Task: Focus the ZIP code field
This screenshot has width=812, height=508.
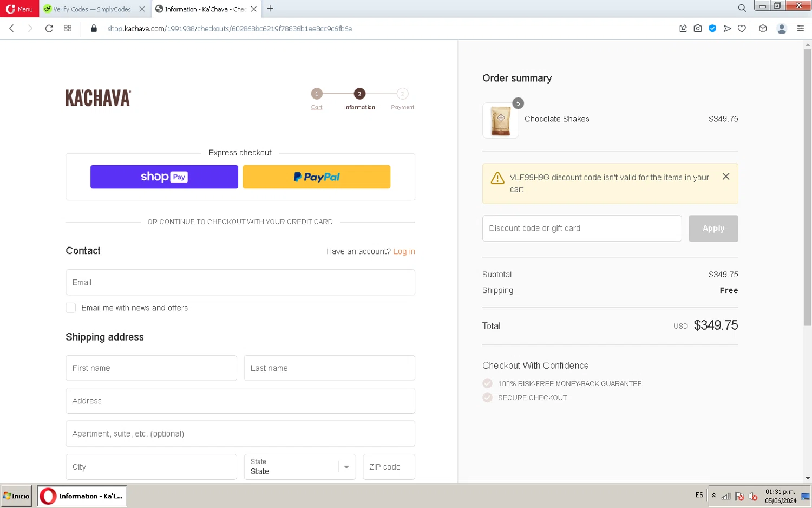Action: tap(389, 467)
